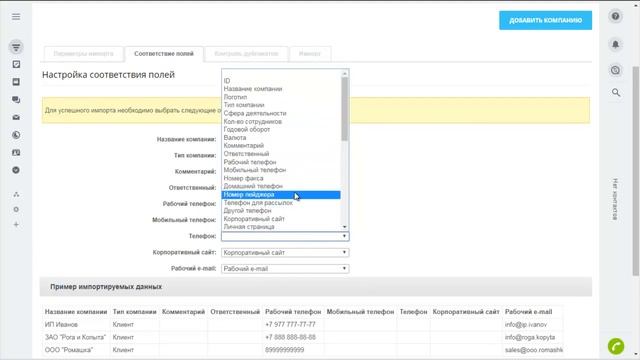Open the chat bubbles icon in the left sidebar
640x360 pixels.
16,100
